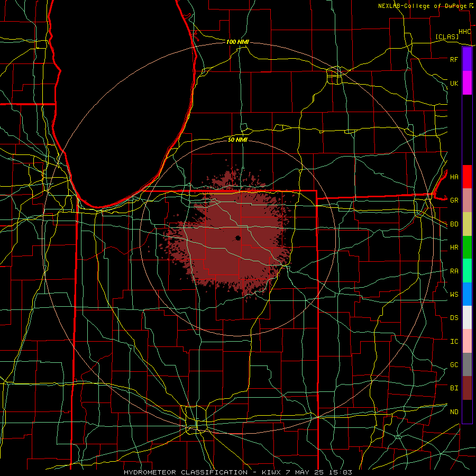
Task: Click the "BI" legend label
Action: pos(454,388)
